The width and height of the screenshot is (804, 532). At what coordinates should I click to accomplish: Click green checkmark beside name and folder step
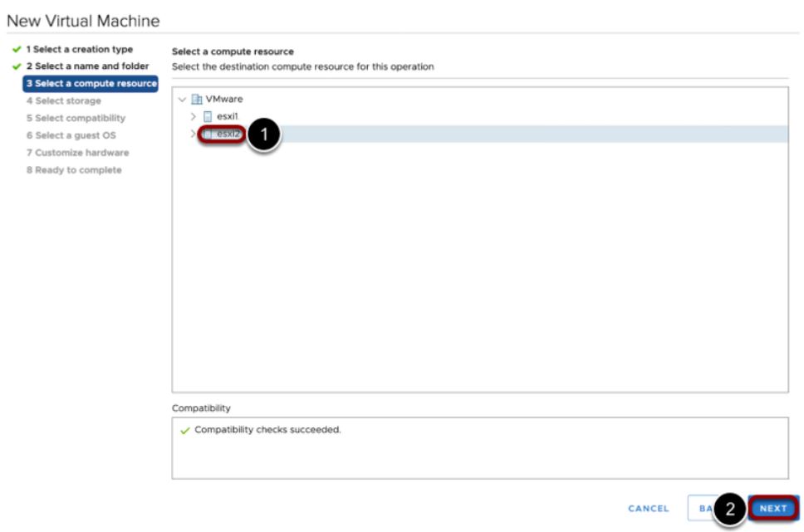point(16,66)
